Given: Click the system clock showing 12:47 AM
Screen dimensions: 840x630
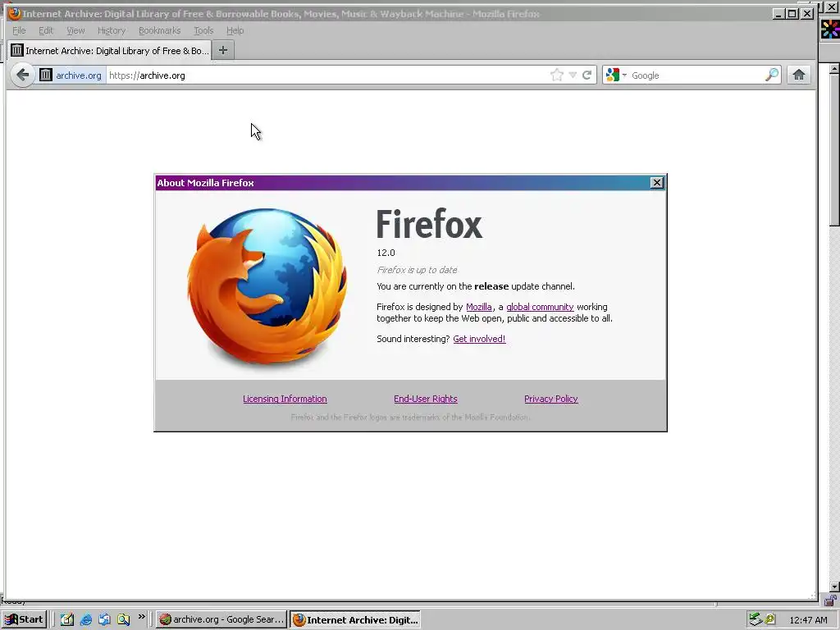Looking at the screenshot, I should [808, 620].
